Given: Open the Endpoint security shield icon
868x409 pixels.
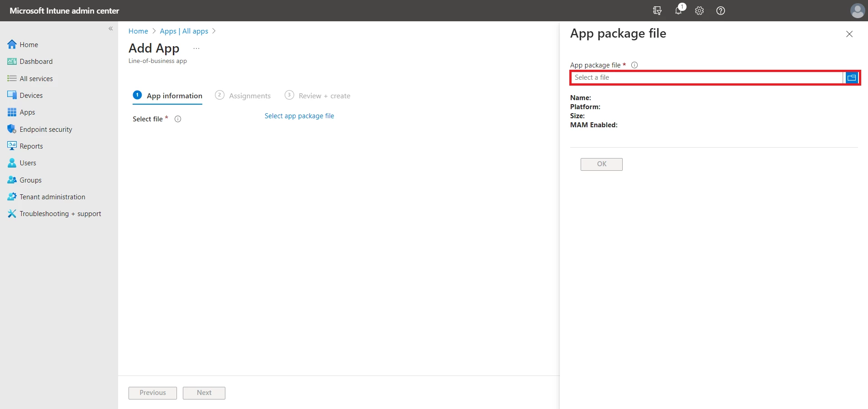Looking at the screenshot, I should (x=12, y=129).
